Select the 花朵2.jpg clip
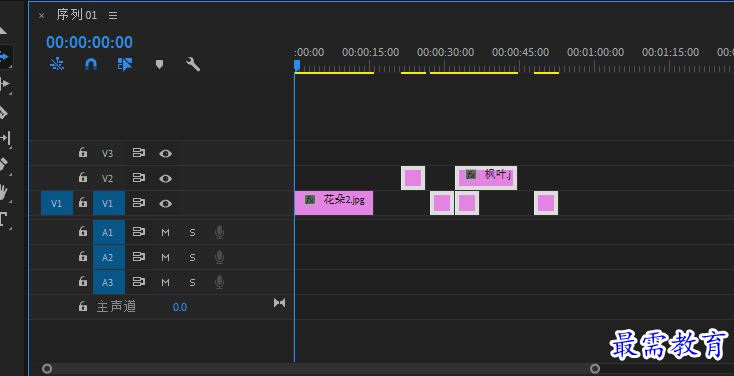Image resolution: width=734 pixels, height=376 pixels. click(x=334, y=203)
